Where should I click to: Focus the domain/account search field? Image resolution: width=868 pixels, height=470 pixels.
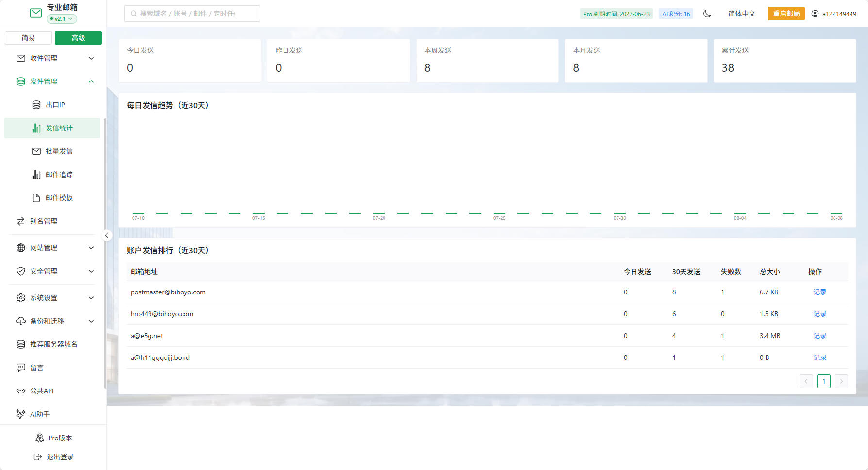(192, 14)
